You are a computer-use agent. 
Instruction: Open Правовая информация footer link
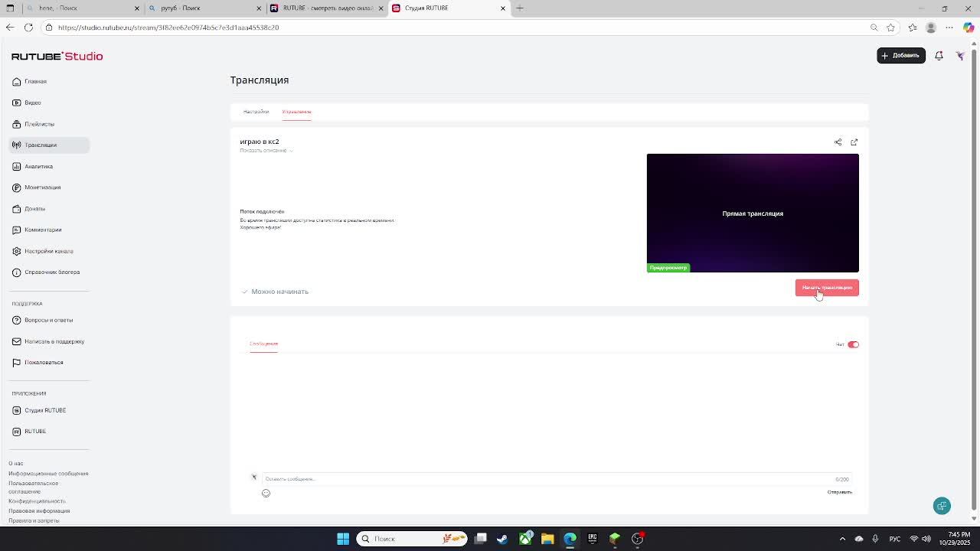(39, 511)
